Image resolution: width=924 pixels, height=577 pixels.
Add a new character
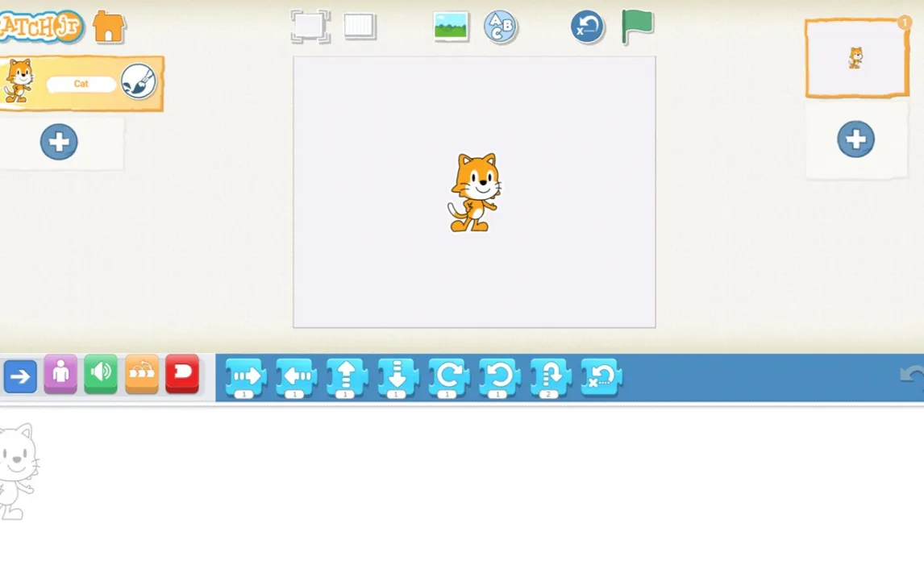pos(59,142)
